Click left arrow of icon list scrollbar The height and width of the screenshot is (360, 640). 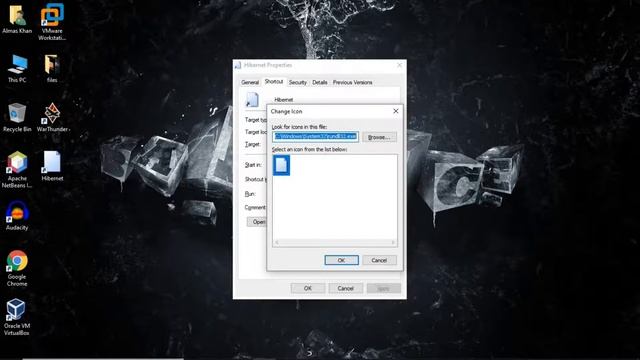[277, 242]
